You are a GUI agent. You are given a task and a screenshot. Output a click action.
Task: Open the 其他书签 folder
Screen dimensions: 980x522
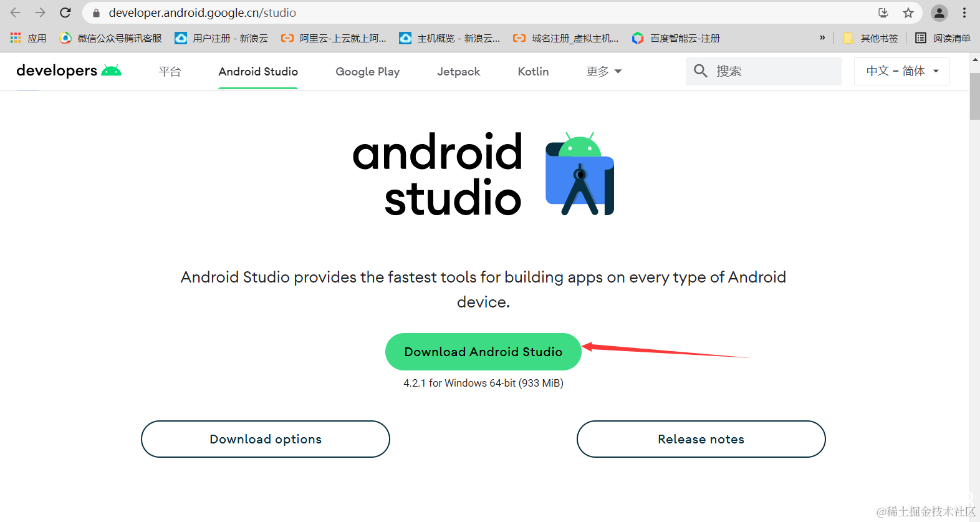pyautogui.click(x=871, y=38)
